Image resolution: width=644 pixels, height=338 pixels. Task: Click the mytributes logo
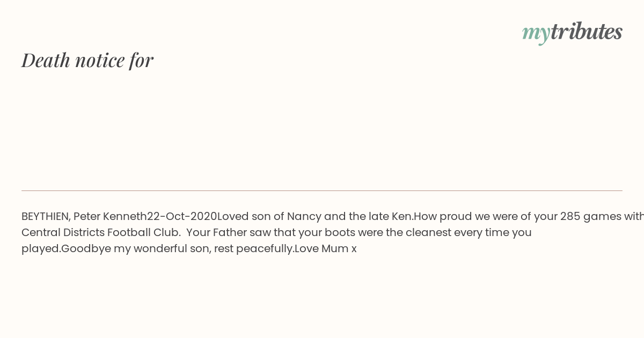pyautogui.click(x=572, y=32)
